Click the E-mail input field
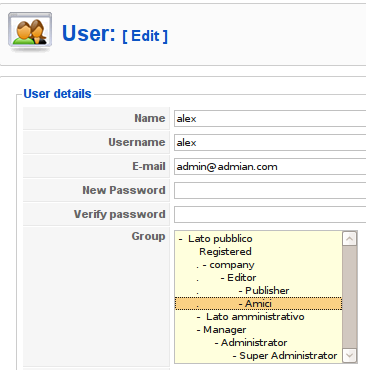 (x=270, y=167)
